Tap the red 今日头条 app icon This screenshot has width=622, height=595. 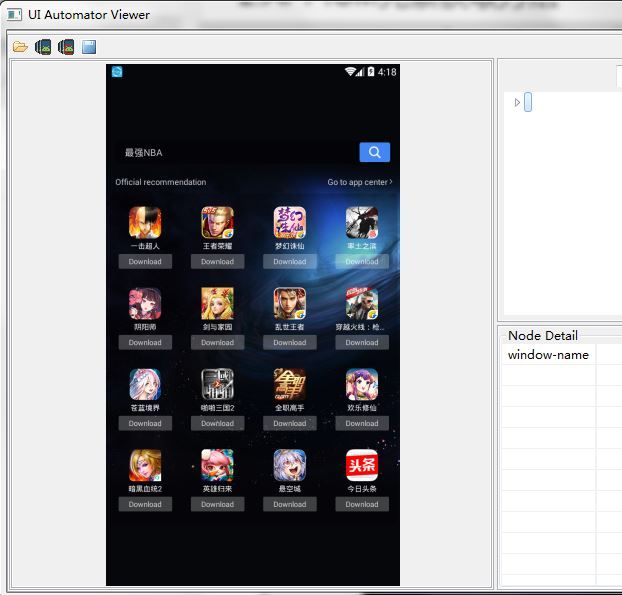(x=362, y=466)
